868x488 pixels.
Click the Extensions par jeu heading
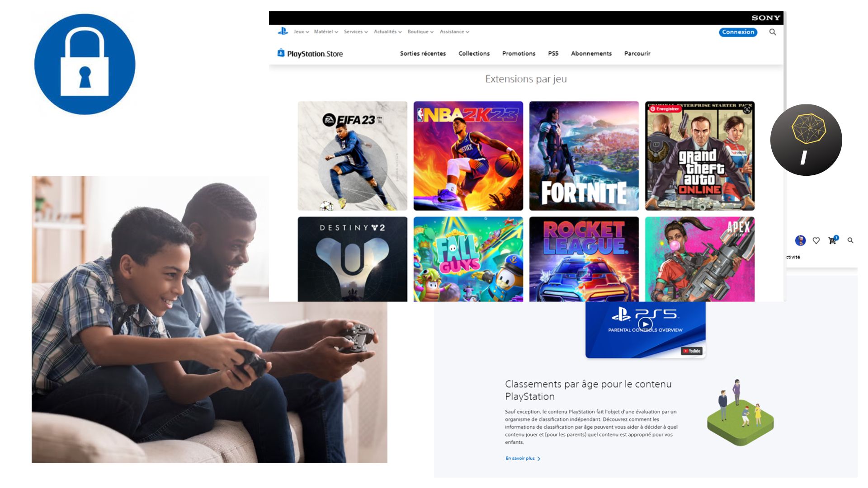point(526,79)
